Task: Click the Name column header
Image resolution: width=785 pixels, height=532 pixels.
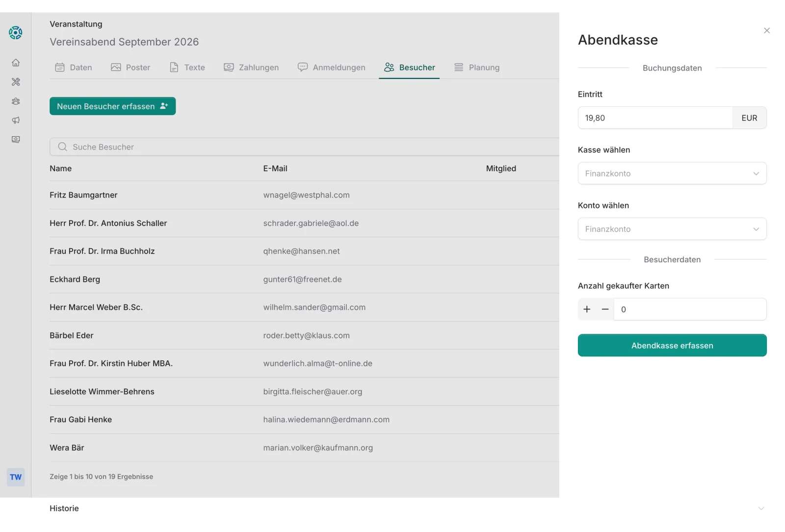Action: coord(60,168)
